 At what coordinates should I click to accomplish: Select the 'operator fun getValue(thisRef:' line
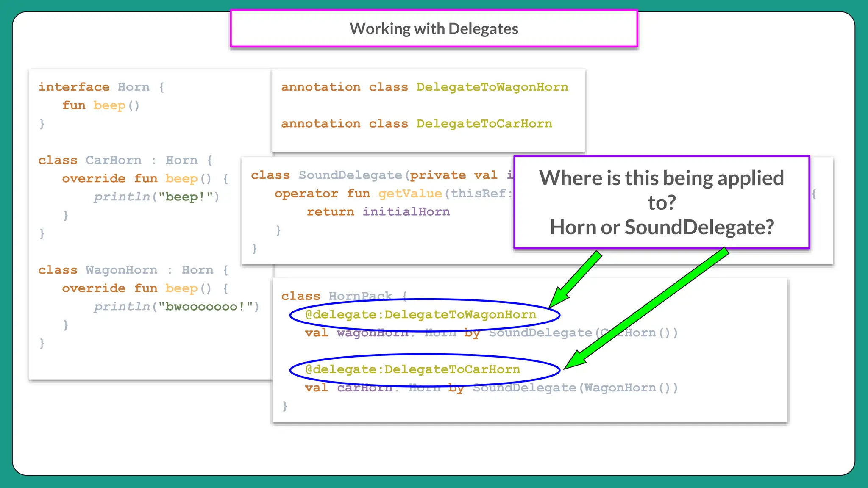click(x=394, y=193)
